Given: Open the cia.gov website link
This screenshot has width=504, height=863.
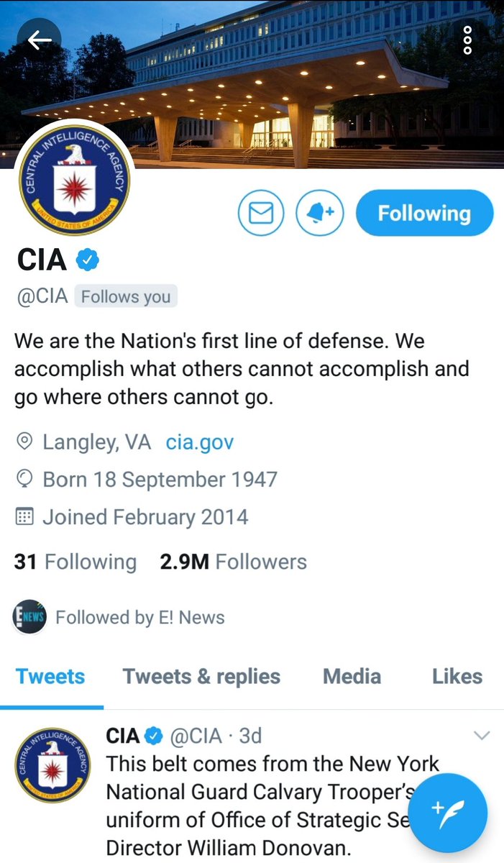Looking at the screenshot, I should [x=200, y=442].
